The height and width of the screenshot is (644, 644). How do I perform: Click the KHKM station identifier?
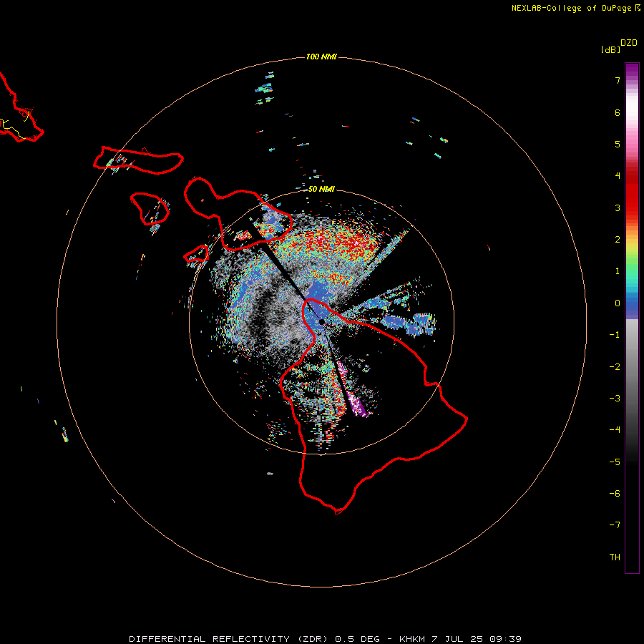tap(412, 639)
